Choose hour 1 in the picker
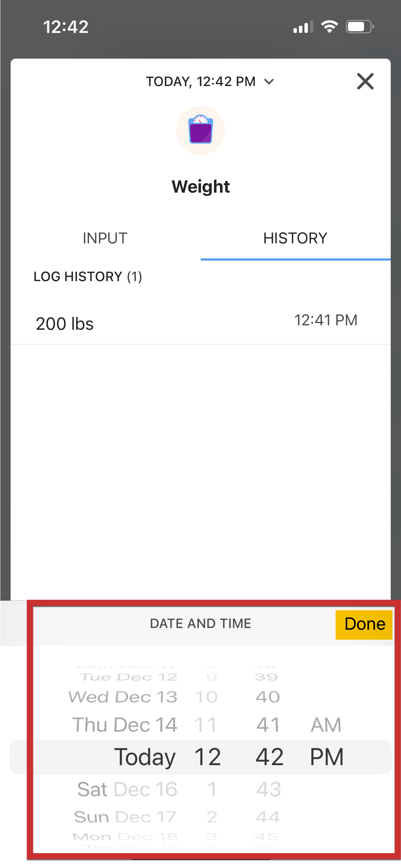The width and height of the screenshot is (401, 868). pos(212,789)
